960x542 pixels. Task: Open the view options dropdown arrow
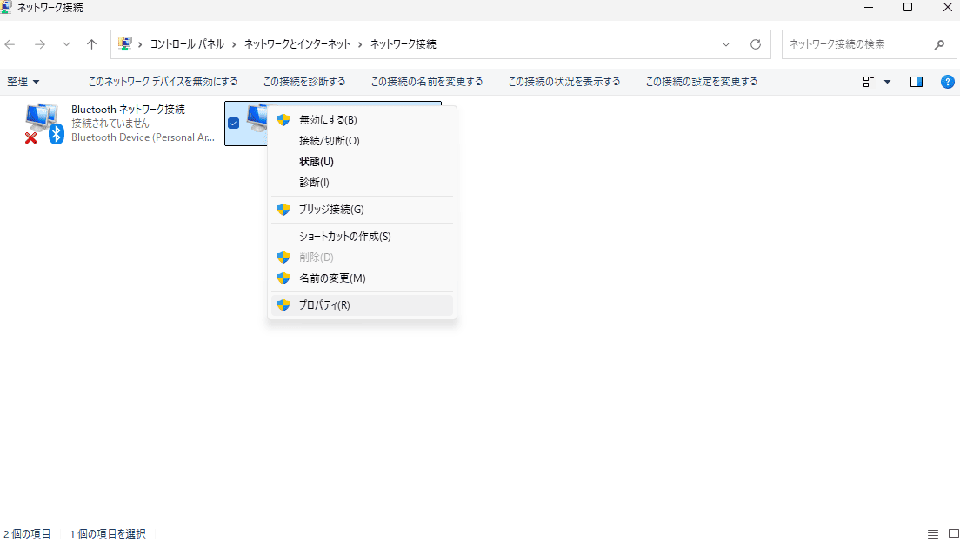tap(887, 81)
